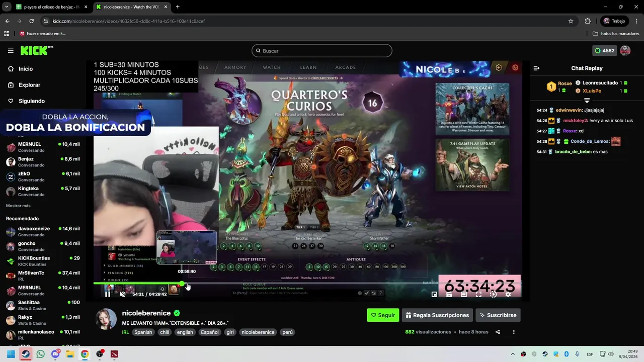The image size is (644, 362).
Task: Click Leonresucitado in chat leaderboard
Action: click(600, 83)
